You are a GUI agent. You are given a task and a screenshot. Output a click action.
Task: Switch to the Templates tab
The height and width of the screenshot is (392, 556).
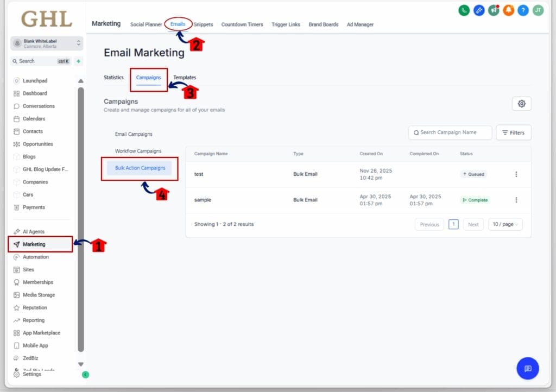coord(185,77)
